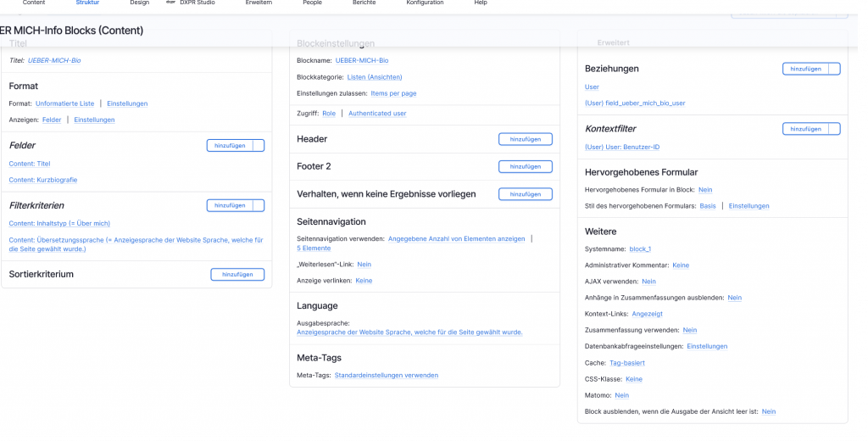The image size is (868, 441).
Task: Click the DXPR Studio logo icon
Action: click(170, 3)
